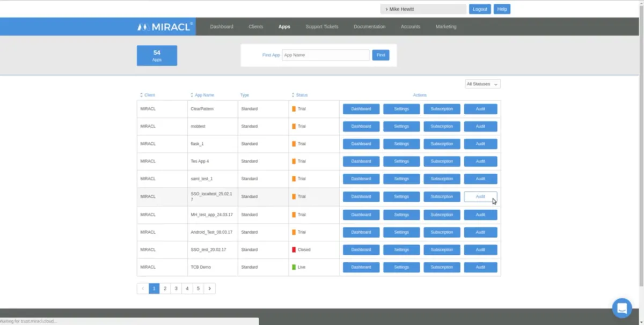644x325 pixels.
Task: Click the 54 Apps counter tile
Action: (157, 56)
